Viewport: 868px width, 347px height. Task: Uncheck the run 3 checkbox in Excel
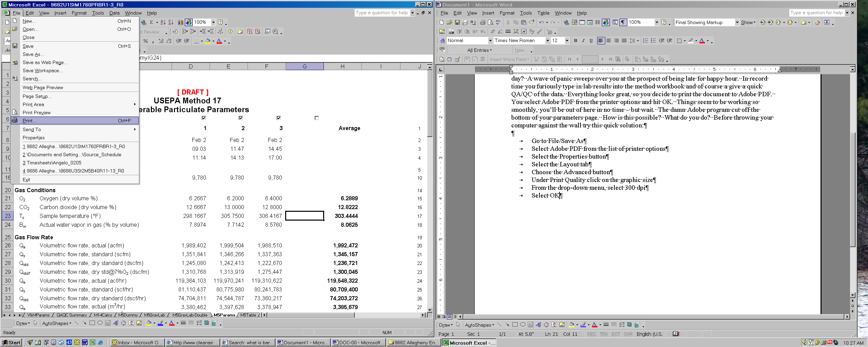[x=279, y=118]
